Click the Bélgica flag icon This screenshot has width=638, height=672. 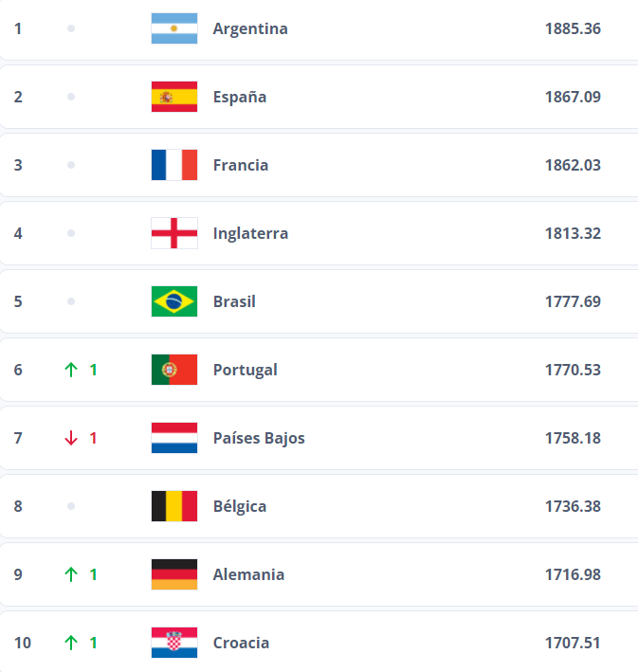[174, 506]
